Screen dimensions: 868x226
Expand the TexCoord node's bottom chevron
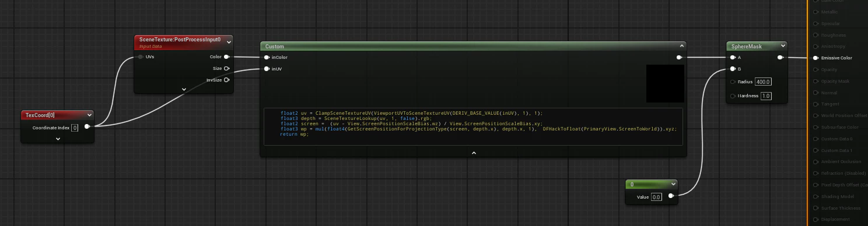point(58,139)
